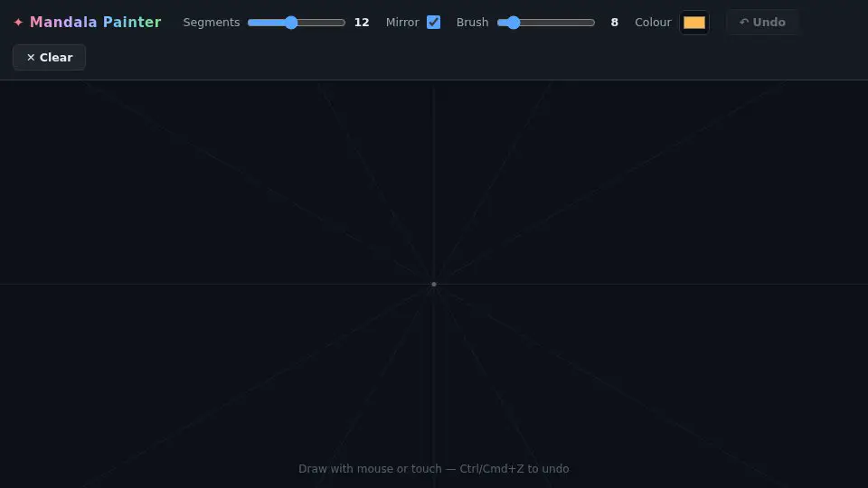Image resolution: width=868 pixels, height=488 pixels.
Task: Click the Brush value 8
Action: [x=615, y=23]
